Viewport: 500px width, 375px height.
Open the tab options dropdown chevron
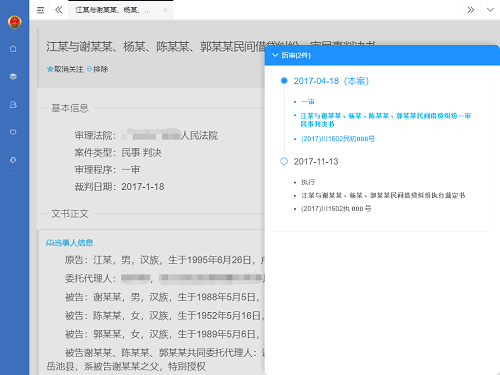click(490, 10)
